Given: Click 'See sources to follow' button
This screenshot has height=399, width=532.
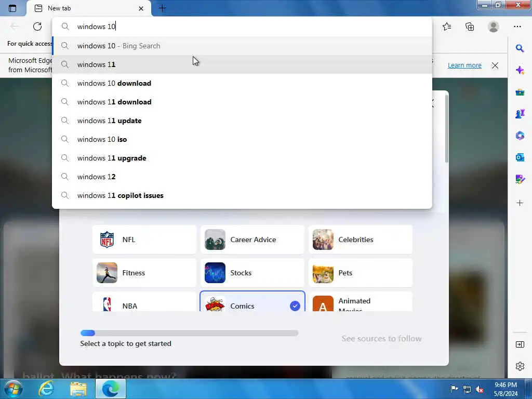Looking at the screenshot, I should click(x=381, y=339).
